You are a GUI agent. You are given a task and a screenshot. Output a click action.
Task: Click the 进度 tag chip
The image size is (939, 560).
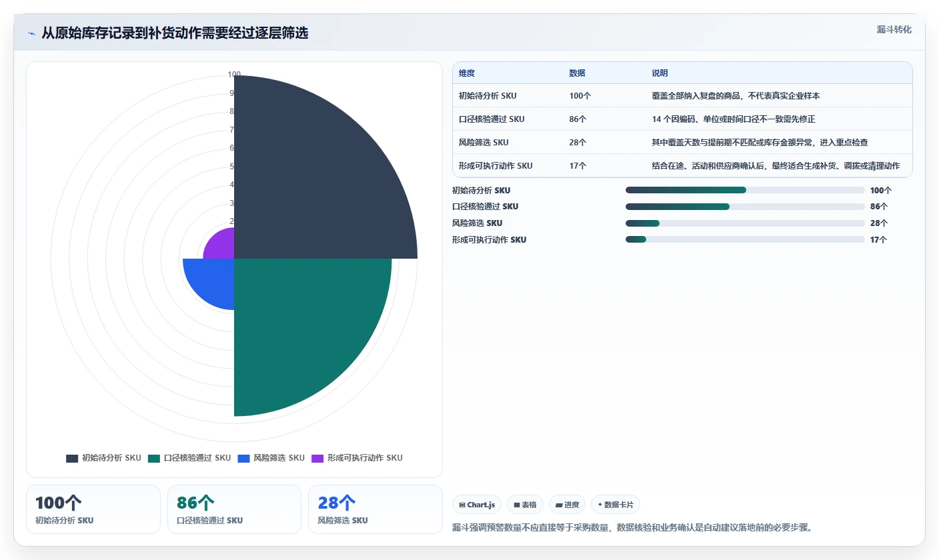click(x=568, y=505)
